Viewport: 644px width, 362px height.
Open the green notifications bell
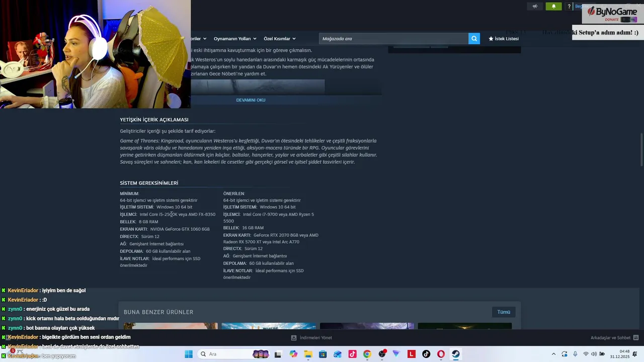point(554,6)
